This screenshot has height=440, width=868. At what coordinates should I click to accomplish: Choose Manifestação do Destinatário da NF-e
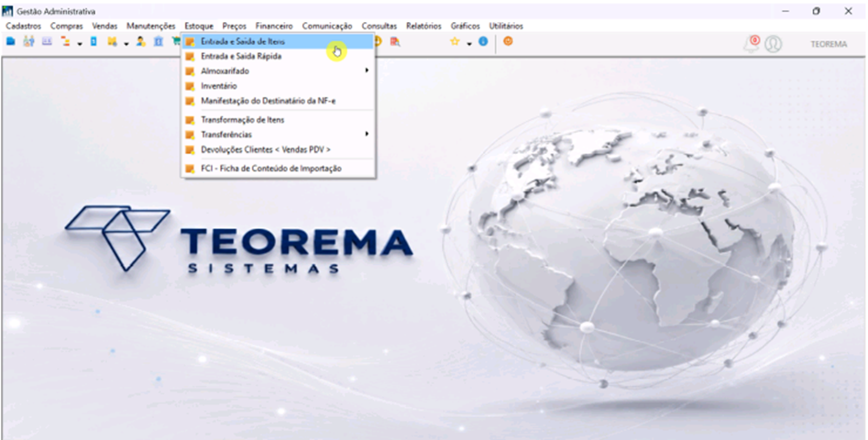(x=279, y=101)
